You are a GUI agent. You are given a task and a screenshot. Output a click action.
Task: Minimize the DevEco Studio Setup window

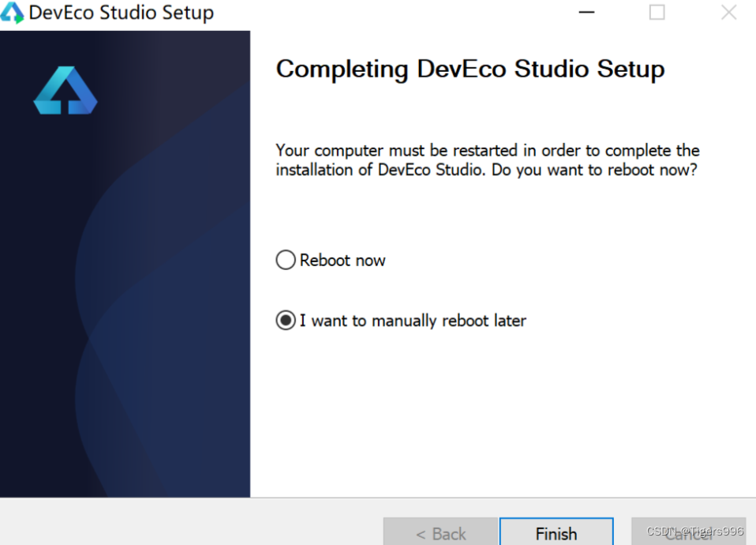[x=586, y=13]
